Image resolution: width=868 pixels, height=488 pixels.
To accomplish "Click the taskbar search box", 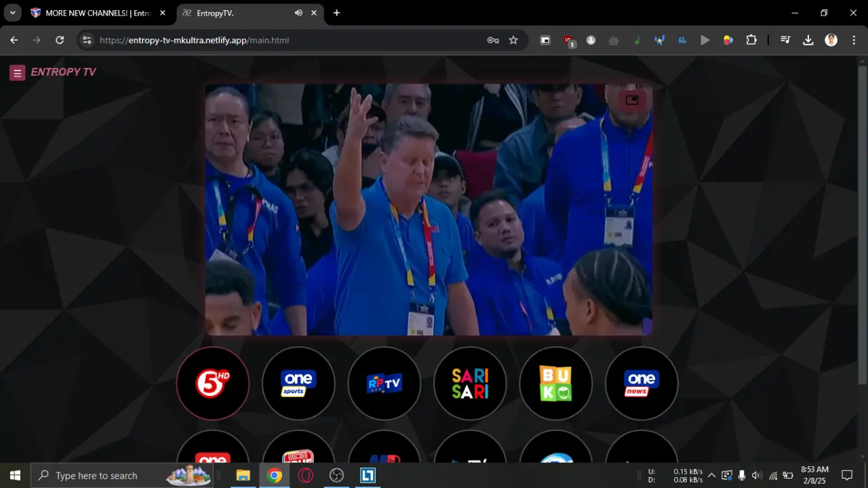I will [x=123, y=475].
